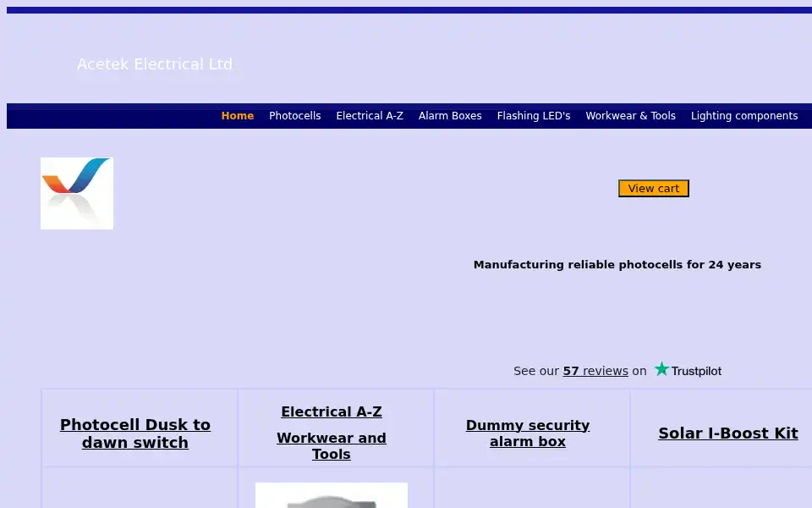
Task: Open Electrical A-Z in the navigation bar
Action: [370, 116]
